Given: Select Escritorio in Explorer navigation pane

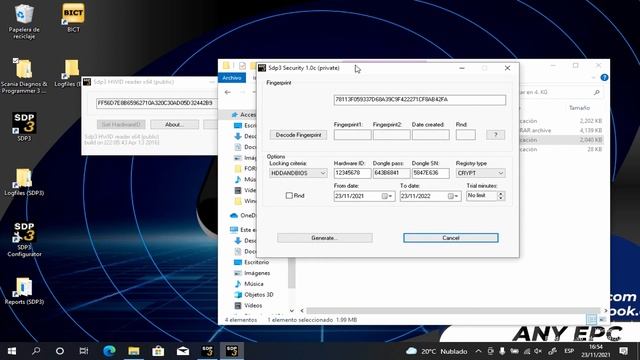Looking at the screenshot, I should click(x=256, y=262).
